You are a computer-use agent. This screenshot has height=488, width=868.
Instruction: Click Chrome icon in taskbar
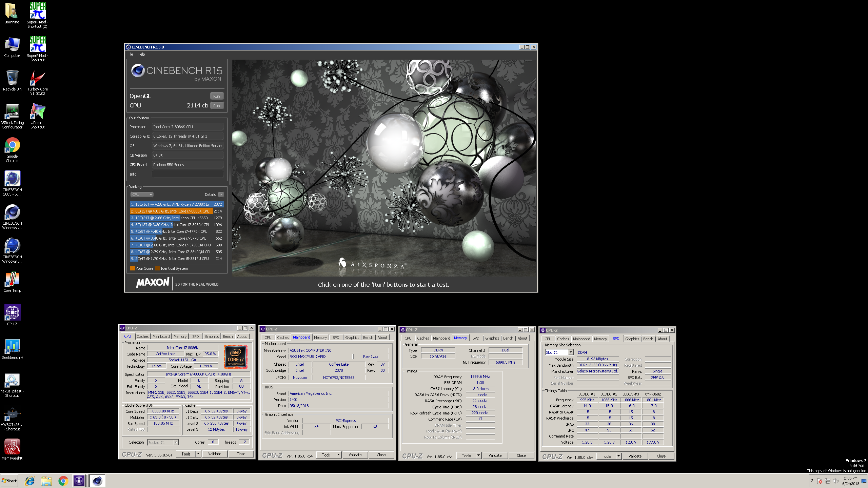(63, 481)
